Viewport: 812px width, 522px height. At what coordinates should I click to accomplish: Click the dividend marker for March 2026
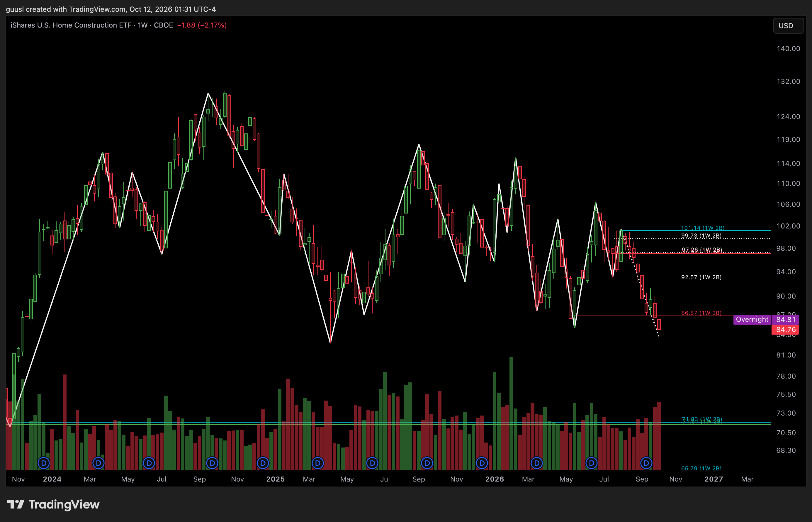(536, 463)
